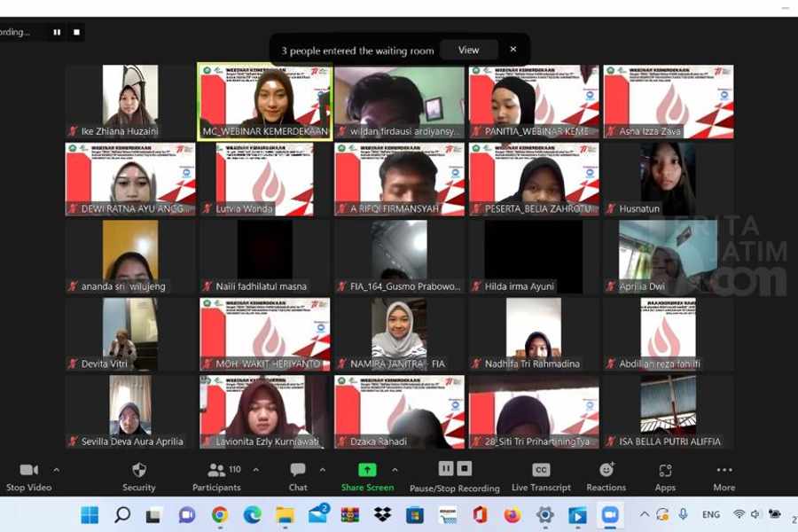Open Mail app from taskbar
The image size is (798, 532).
(318, 514)
